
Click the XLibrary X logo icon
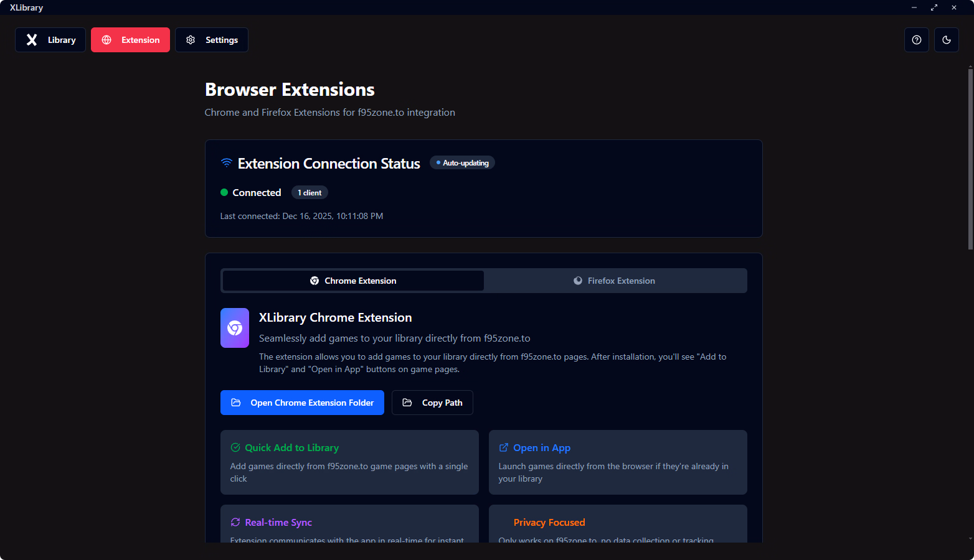(32, 40)
